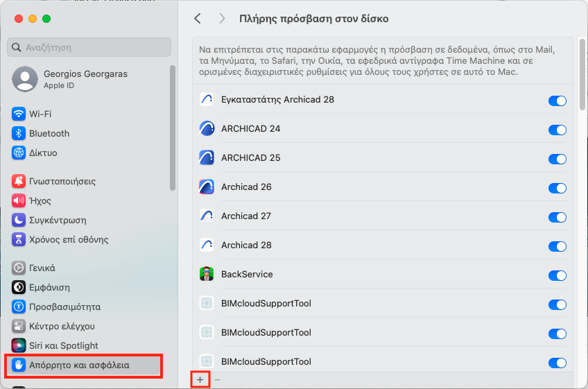Toggle the first BIMcloudSupportTool switch
The image size is (588, 389).
tap(557, 304)
